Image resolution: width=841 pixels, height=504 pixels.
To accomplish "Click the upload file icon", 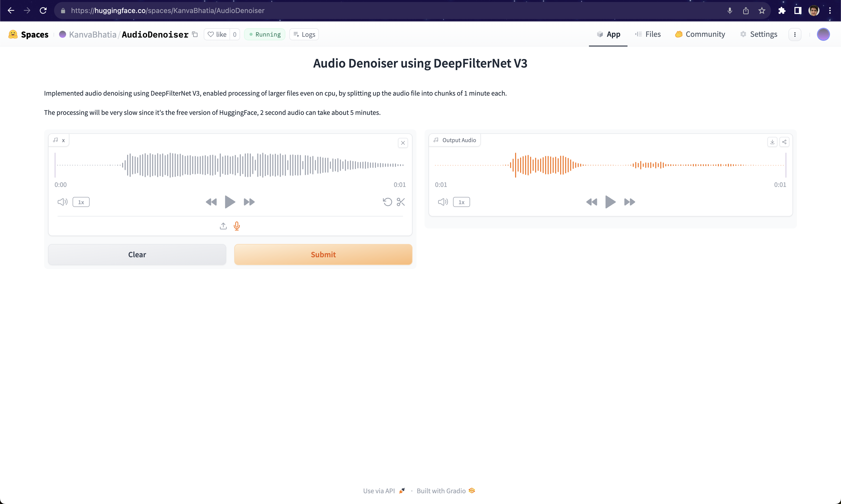I will (223, 226).
